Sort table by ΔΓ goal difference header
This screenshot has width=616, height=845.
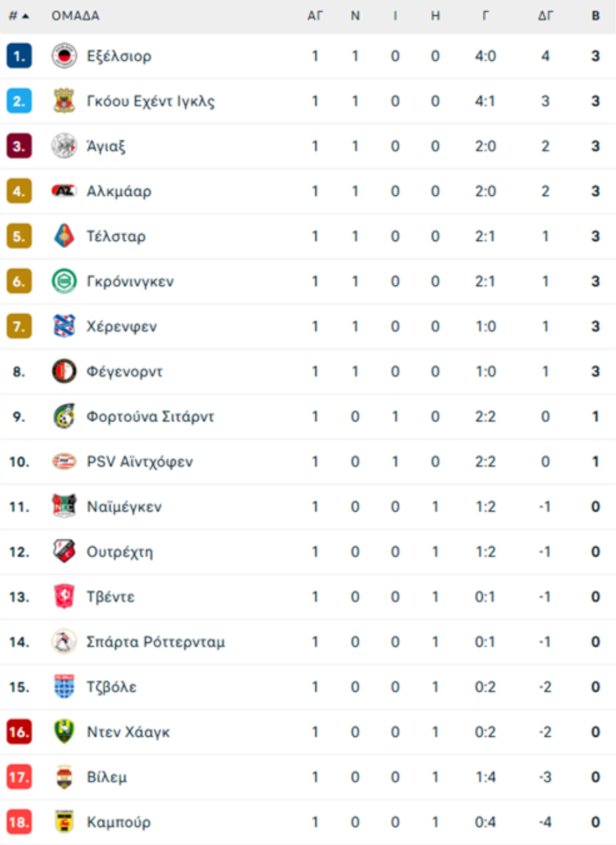[546, 16]
